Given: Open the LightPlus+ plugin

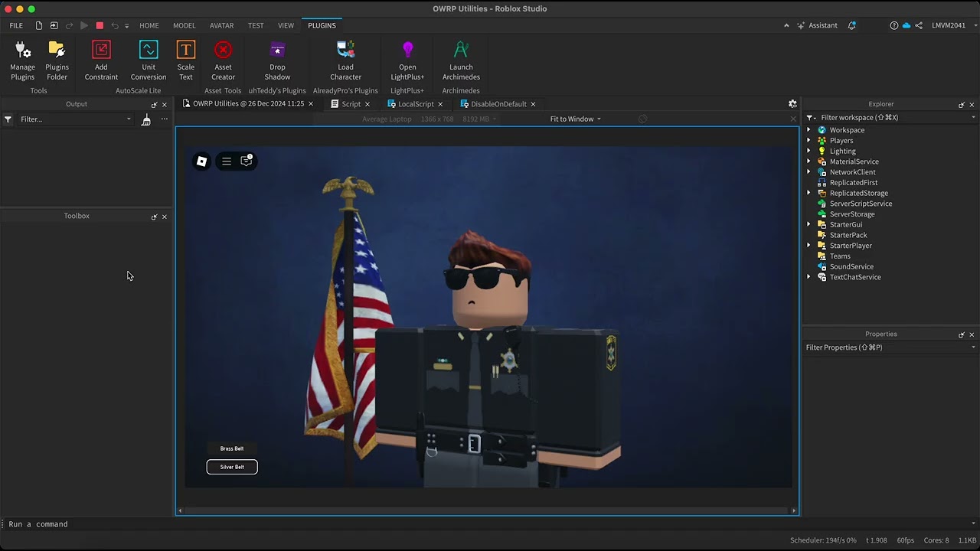Looking at the screenshot, I should point(407,60).
